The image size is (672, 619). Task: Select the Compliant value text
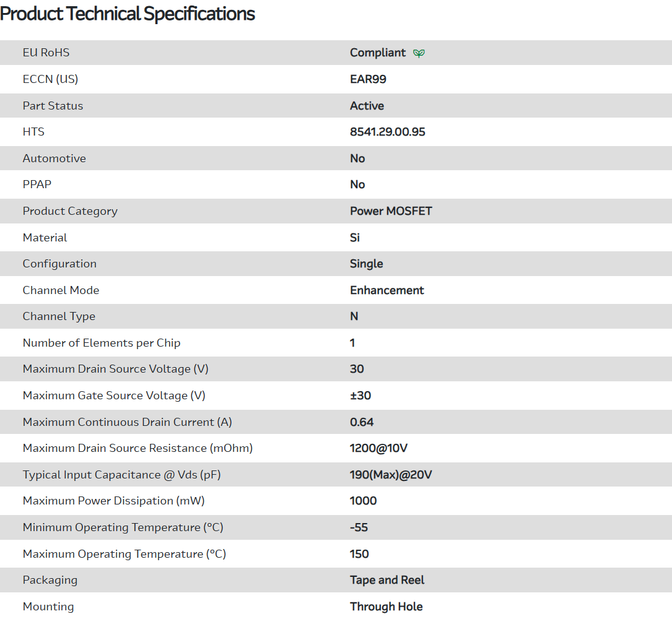point(378,53)
